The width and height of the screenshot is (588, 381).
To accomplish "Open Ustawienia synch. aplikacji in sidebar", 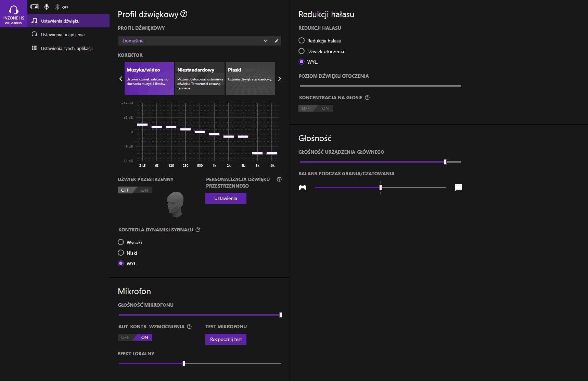I will pyautogui.click(x=67, y=48).
